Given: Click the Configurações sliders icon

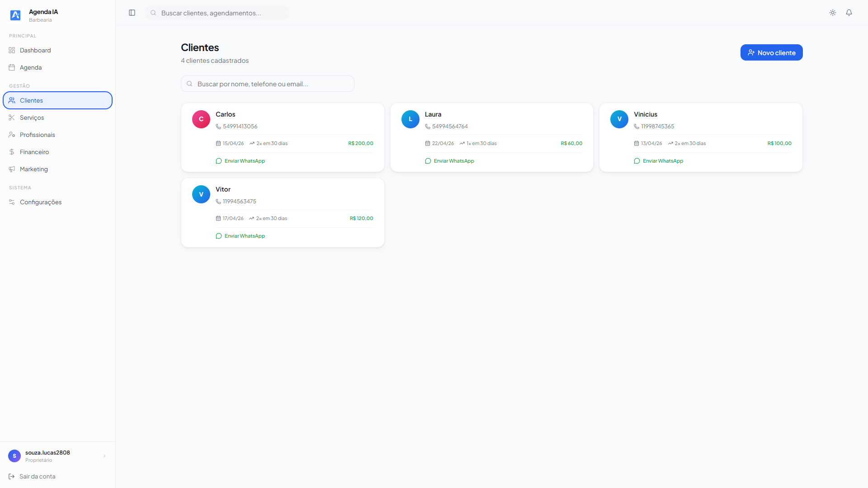Looking at the screenshot, I should pos(12,202).
